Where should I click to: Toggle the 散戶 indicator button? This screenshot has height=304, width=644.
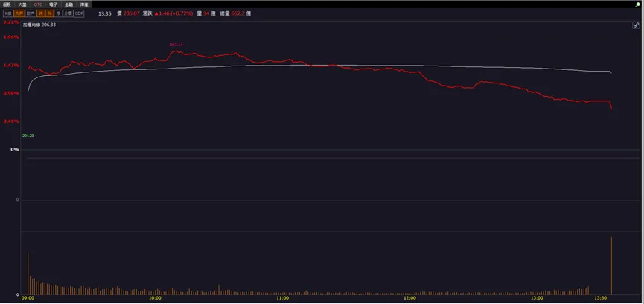(x=31, y=13)
